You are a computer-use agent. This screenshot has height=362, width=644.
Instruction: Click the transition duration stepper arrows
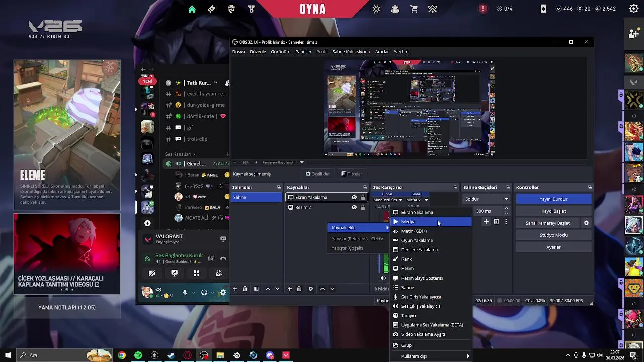pyautogui.click(x=507, y=211)
